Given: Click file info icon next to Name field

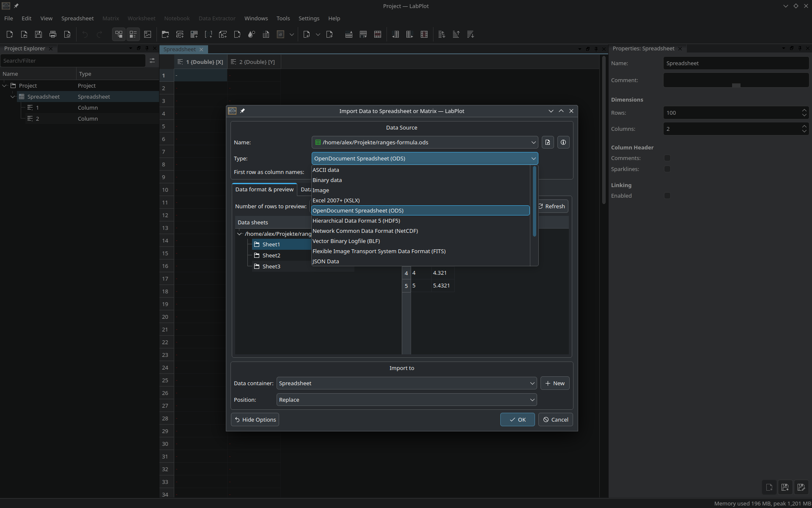Looking at the screenshot, I should (x=563, y=142).
